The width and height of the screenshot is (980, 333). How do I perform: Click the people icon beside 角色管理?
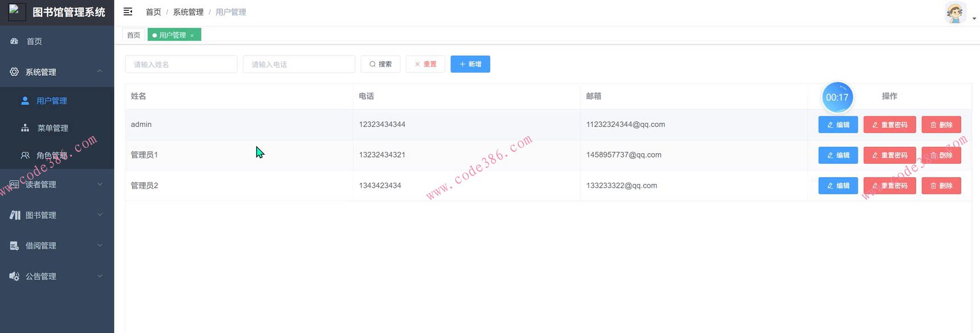pos(25,155)
